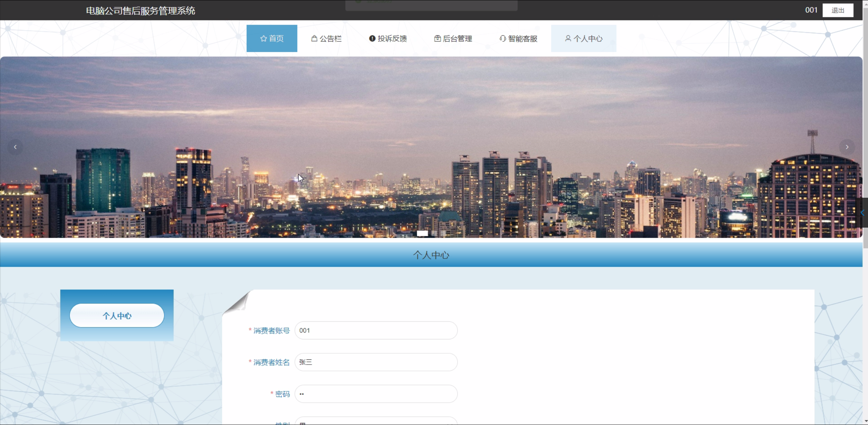
Task: Click the 退出 logout button
Action: coord(837,10)
